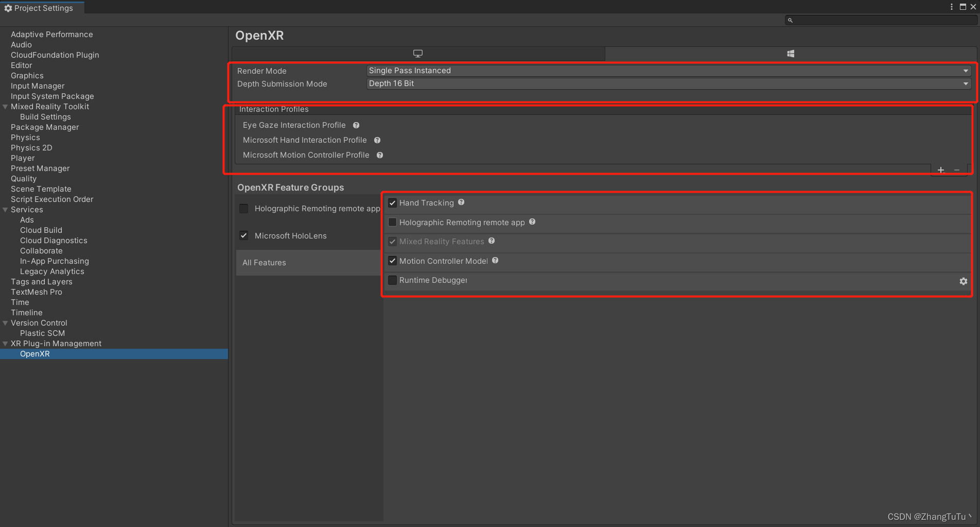Open Runtime Debugger settings with gear icon
Image resolution: width=980 pixels, height=527 pixels.
point(963,281)
